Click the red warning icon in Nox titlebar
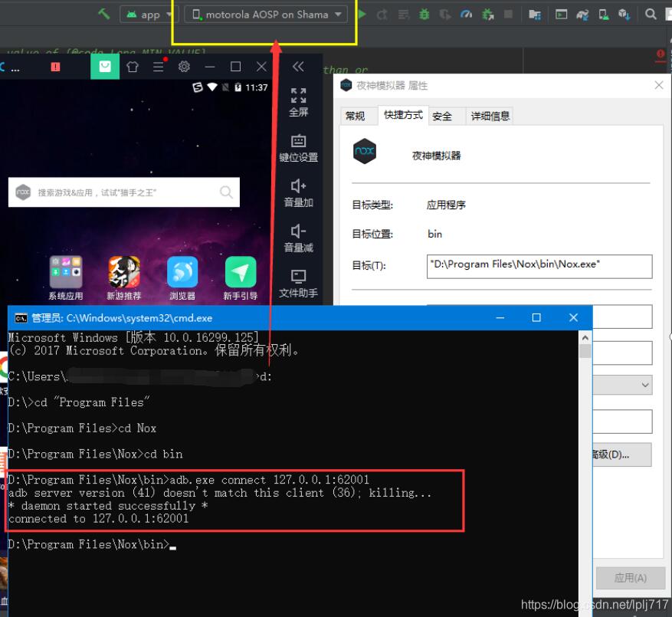672x617 pixels. (x=55, y=67)
